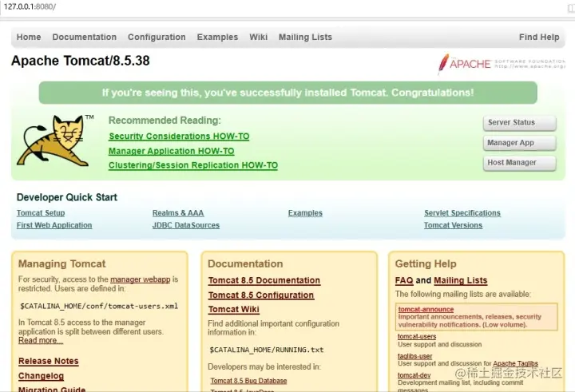575x392 pixels.
Task: Open the FAQ link in Getting Help
Action: point(404,280)
